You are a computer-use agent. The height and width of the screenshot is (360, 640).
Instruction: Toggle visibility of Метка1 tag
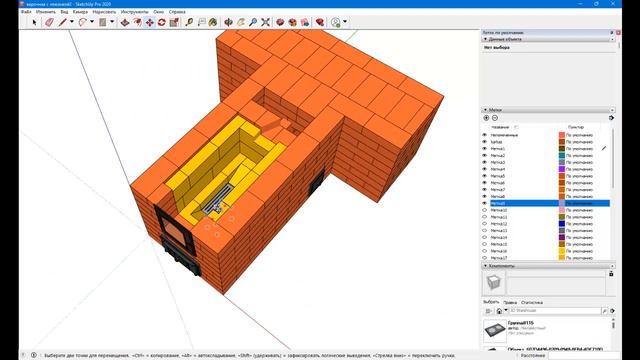485,149
